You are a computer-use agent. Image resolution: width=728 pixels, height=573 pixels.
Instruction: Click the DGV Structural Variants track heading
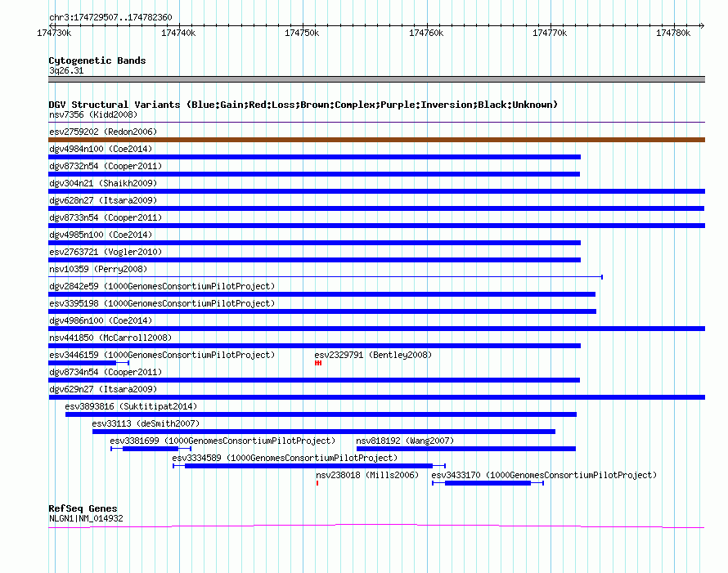tap(303, 105)
